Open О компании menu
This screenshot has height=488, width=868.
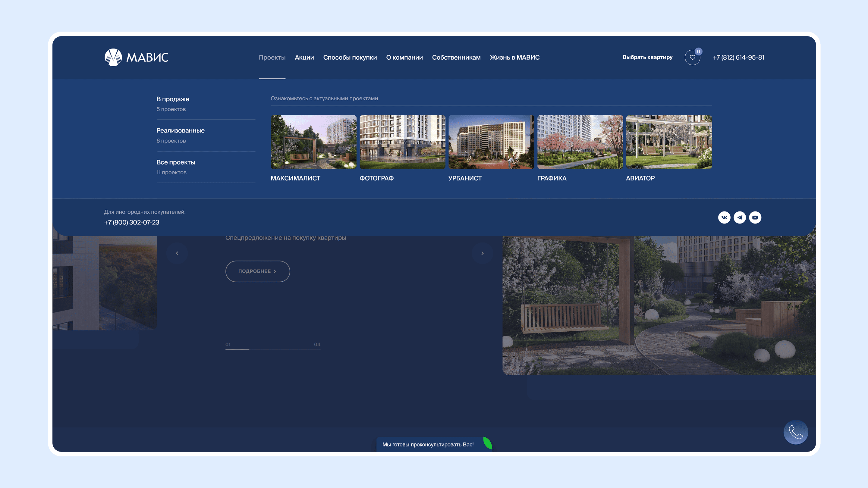(x=404, y=58)
